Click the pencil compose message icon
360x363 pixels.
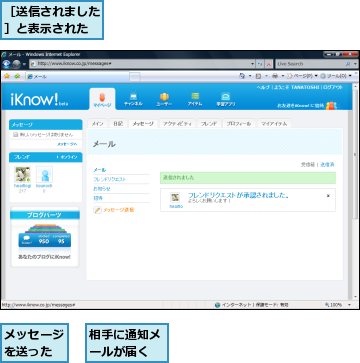point(97,210)
